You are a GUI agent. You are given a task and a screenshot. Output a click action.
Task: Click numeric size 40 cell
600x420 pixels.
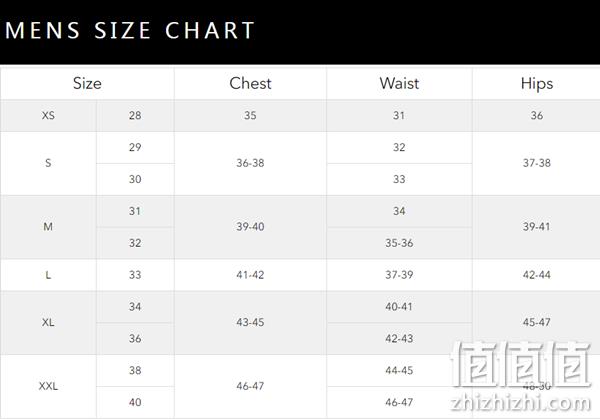point(135,402)
